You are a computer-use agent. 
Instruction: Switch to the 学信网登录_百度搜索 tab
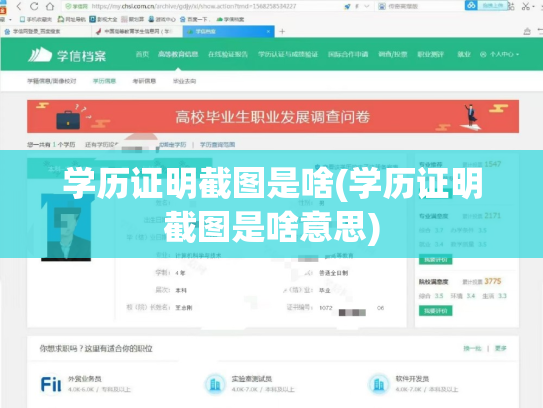(46, 32)
